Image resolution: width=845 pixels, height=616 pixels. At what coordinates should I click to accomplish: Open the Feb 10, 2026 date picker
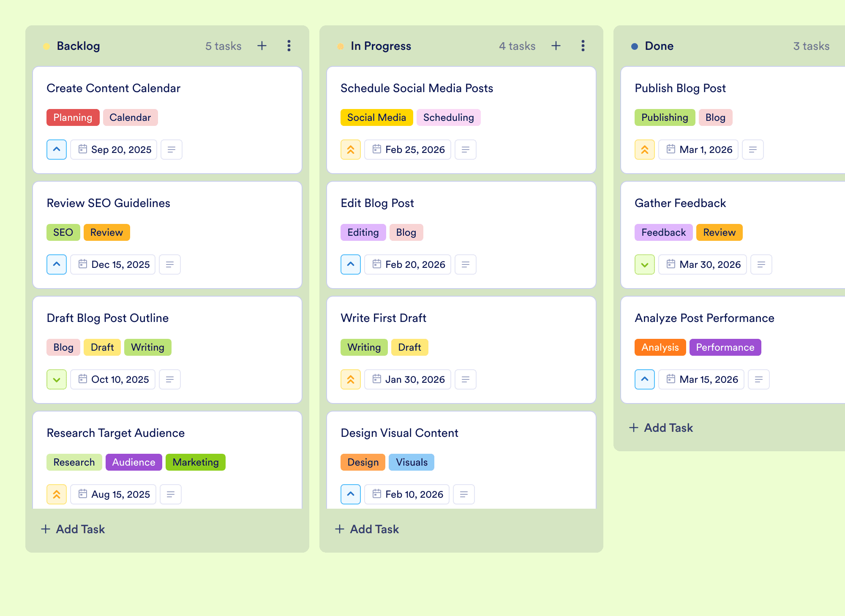[x=407, y=494]
